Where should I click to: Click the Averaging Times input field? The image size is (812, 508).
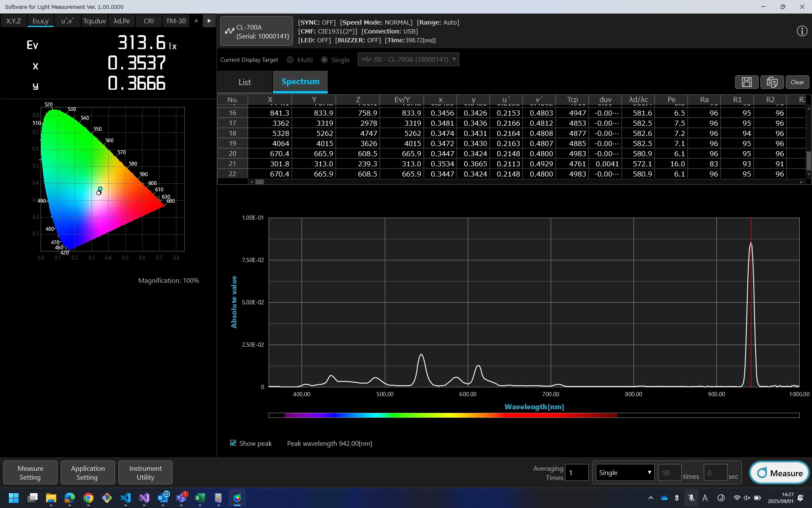[576, 472]
